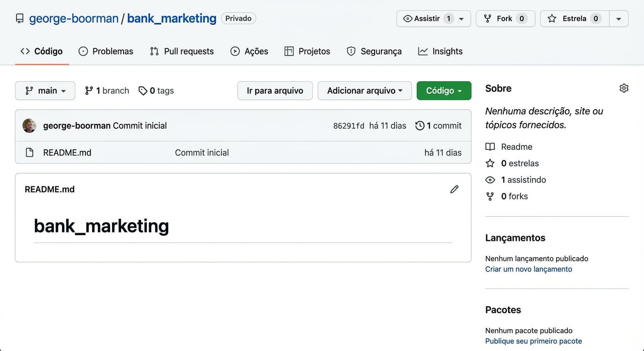Fork the repository with Fork button

pos(505,19)
